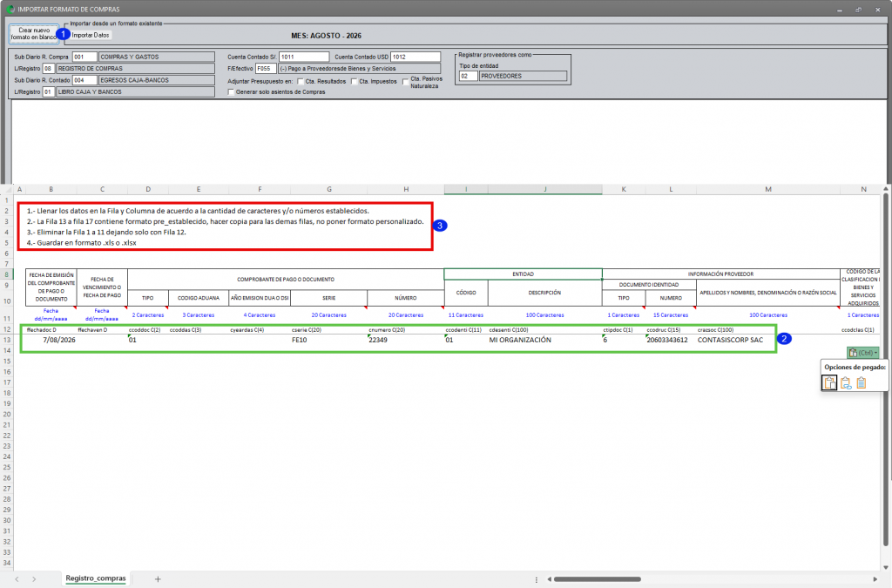This screenshot has height=588, width=892.
Task: Select row 13 header
Action: pos(7,340)
